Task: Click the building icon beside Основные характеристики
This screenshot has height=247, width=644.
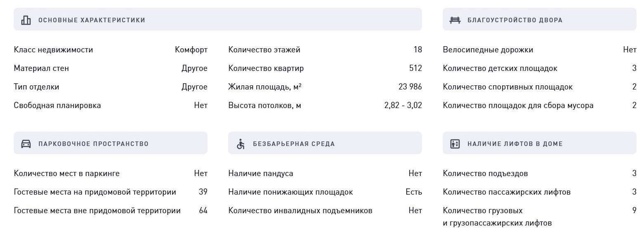Action: (x=26, y=20)
